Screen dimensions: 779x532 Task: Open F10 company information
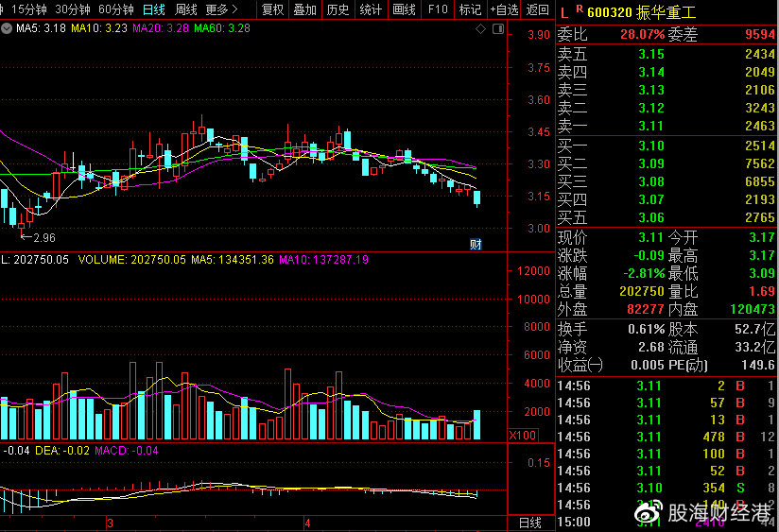point(438,9)
